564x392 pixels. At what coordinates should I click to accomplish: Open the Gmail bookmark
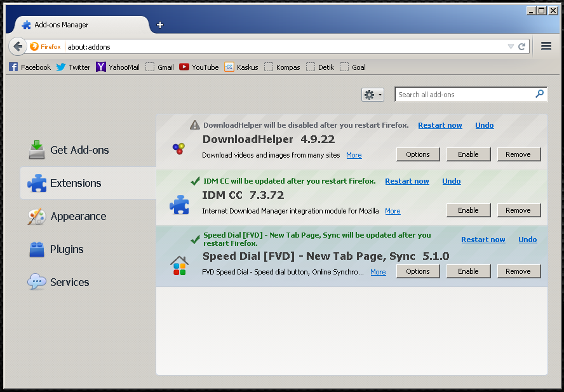(x=159, y=67)
